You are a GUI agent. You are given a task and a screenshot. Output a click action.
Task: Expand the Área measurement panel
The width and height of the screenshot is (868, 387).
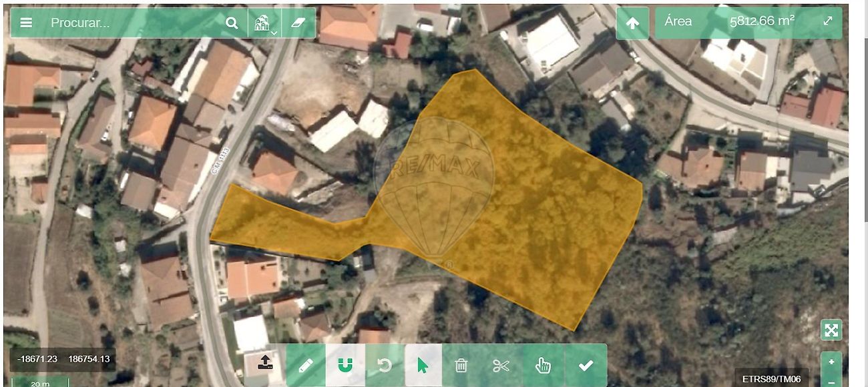828,21
